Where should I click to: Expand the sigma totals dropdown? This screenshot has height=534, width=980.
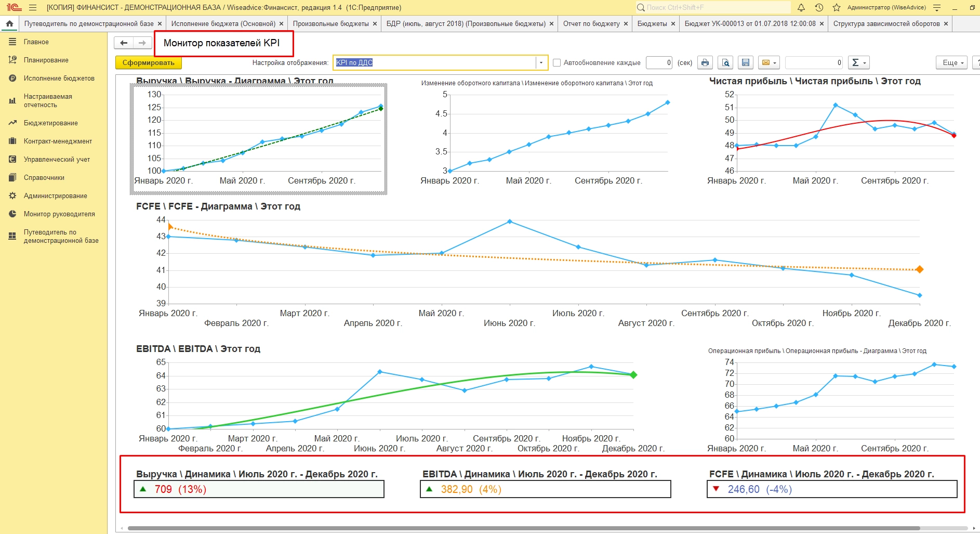[x=858, y=63]
